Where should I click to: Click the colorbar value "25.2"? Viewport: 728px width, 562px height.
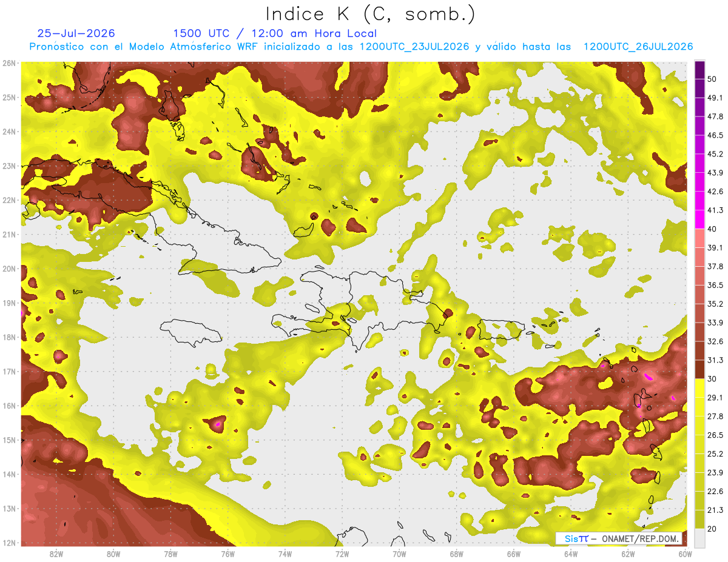(x=715, y=453)
